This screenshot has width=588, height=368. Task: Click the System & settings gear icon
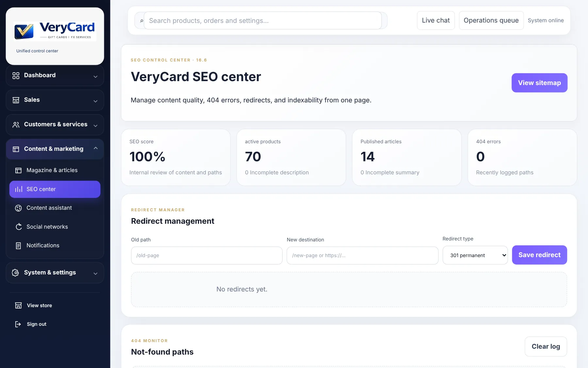pos(15,273)
